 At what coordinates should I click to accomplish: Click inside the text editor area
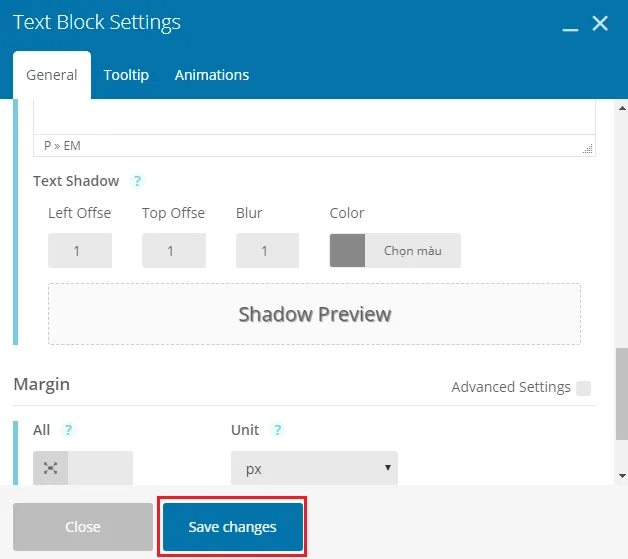[314, 117]
